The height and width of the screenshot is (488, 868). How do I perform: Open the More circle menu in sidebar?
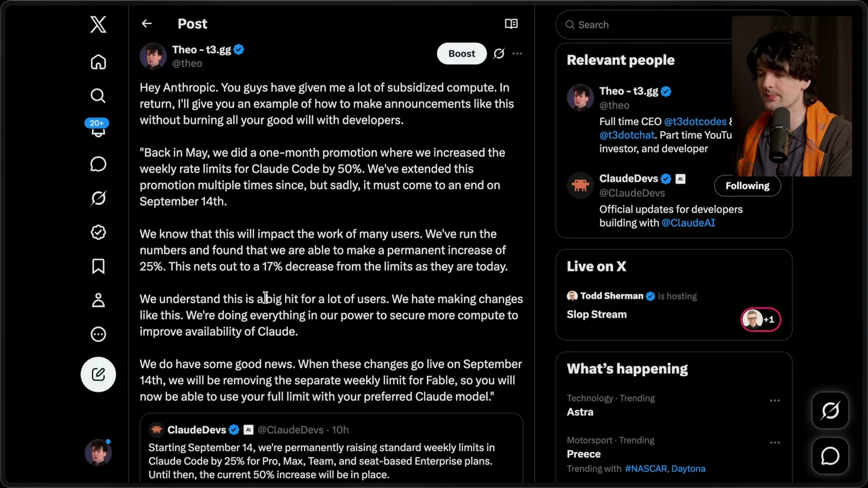[x=98, y=334]
